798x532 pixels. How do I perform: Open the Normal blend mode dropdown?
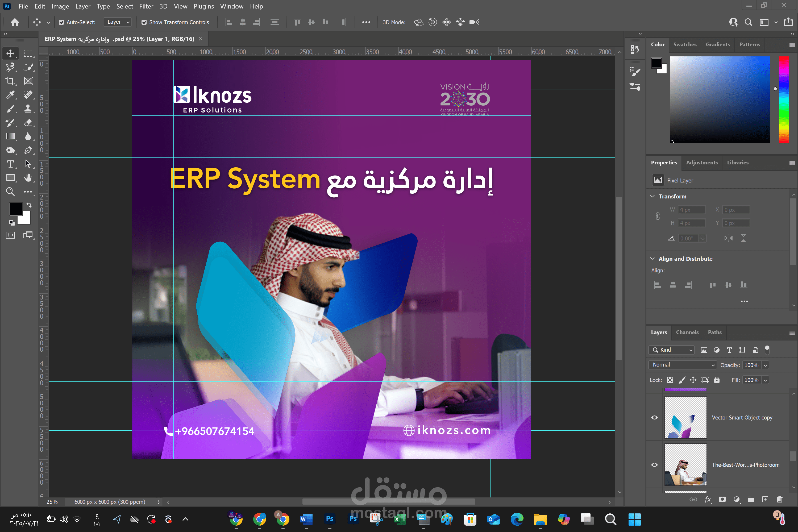pyautogui.click(x=682, y=365)
